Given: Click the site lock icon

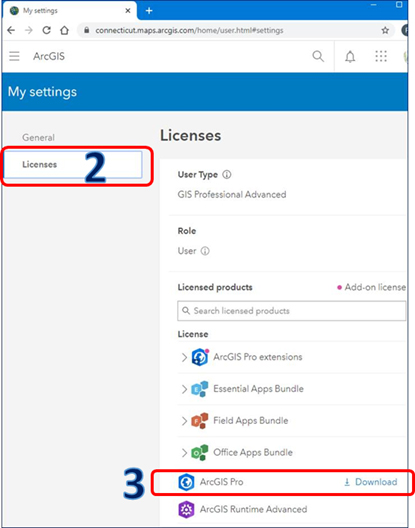Looking at the screenshot, I should click(87, 30).
